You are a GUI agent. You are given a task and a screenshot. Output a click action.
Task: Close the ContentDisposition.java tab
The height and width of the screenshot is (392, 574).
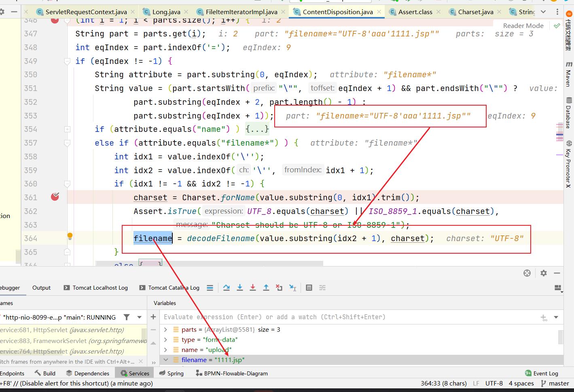[379, 12]
